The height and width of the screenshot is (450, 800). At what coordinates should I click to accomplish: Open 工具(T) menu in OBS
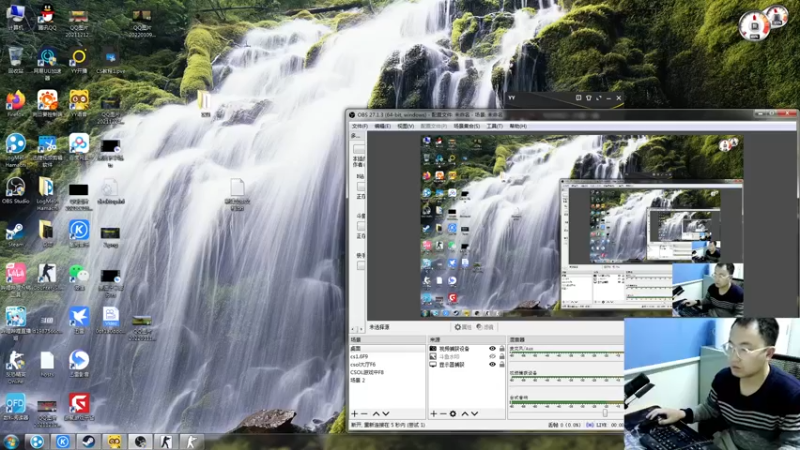click(494, 126)
